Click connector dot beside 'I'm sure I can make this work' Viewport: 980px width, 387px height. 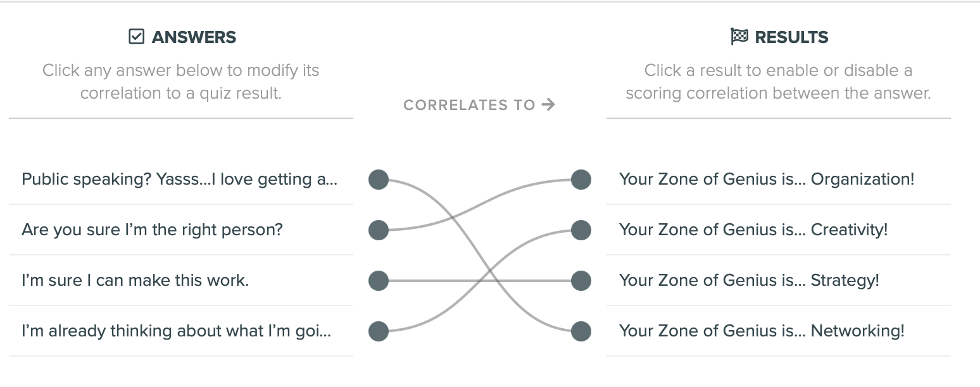tap(379, 281)
